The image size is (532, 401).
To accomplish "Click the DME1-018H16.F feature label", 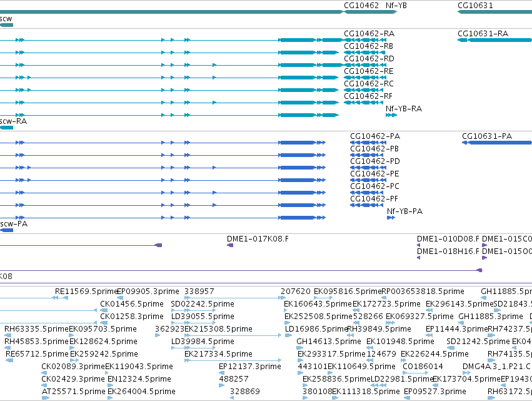I will coord(448,251).
